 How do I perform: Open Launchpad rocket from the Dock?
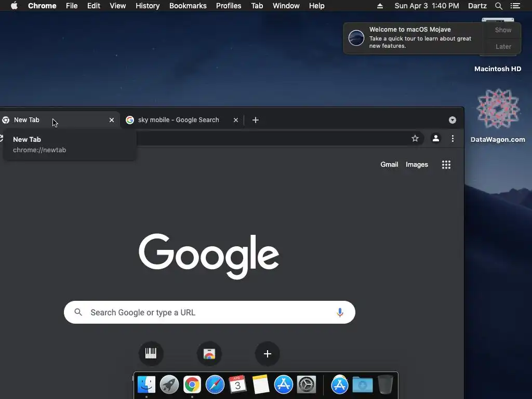tap(169, 385)
